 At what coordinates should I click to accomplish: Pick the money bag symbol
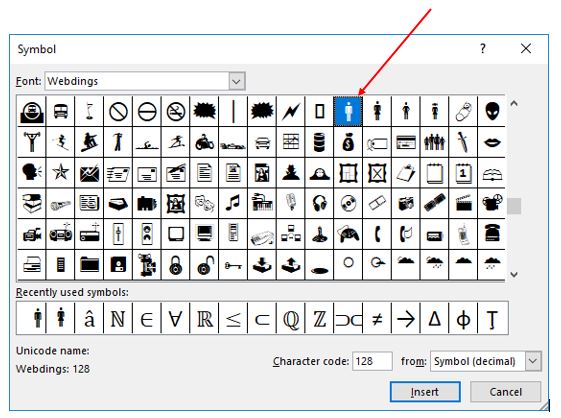click(348, 142)
